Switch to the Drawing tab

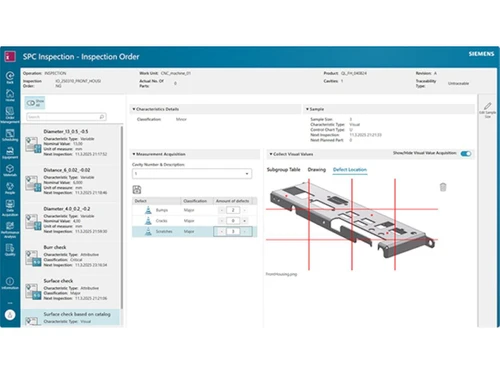317,170
